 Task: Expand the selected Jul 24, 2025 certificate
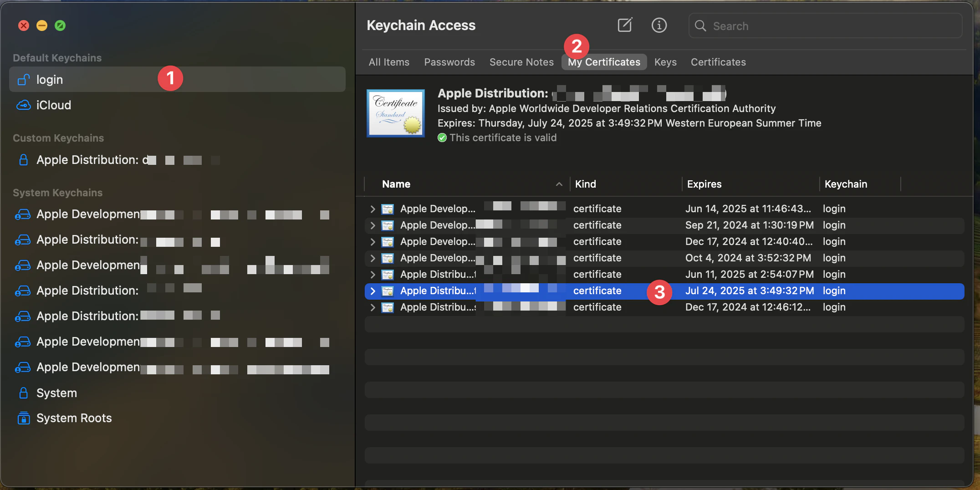coord(373,291)
